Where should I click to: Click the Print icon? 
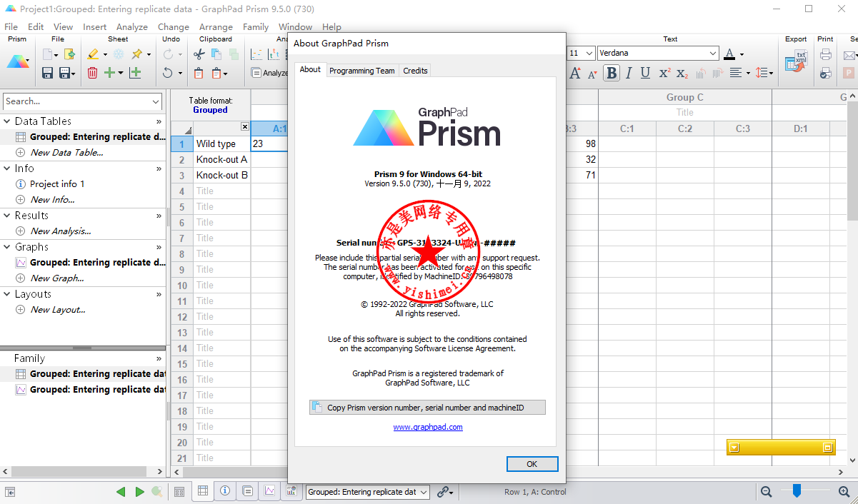point(826,54)
